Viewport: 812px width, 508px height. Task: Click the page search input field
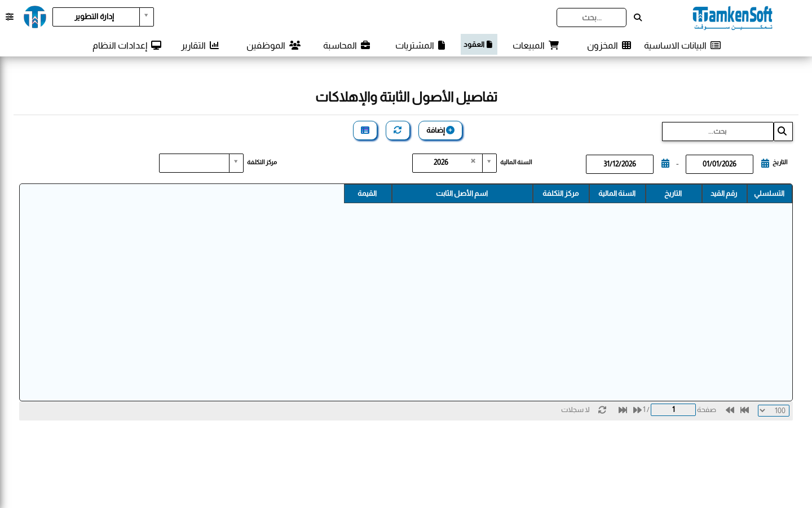coord(717,132)
